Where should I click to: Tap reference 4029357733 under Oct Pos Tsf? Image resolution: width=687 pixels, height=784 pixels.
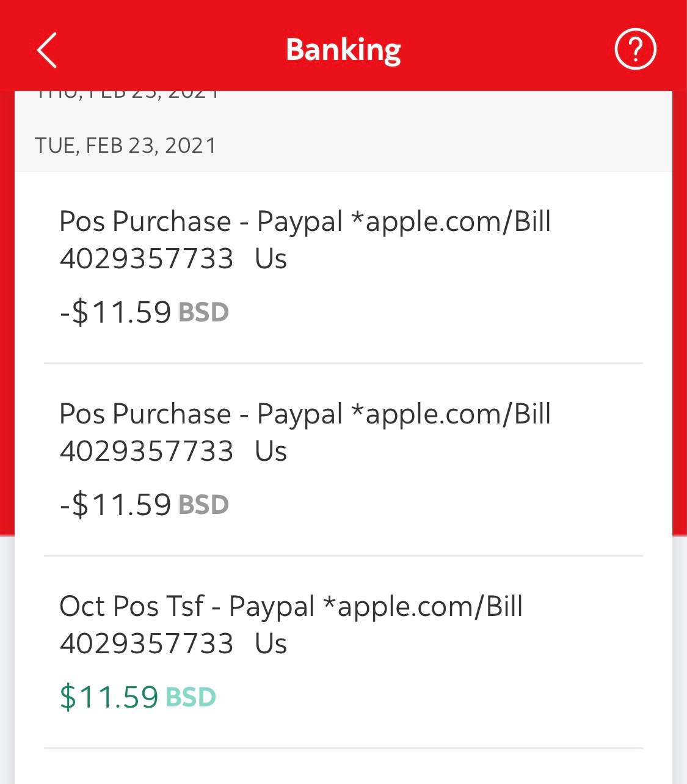click(x=147, y=643)
